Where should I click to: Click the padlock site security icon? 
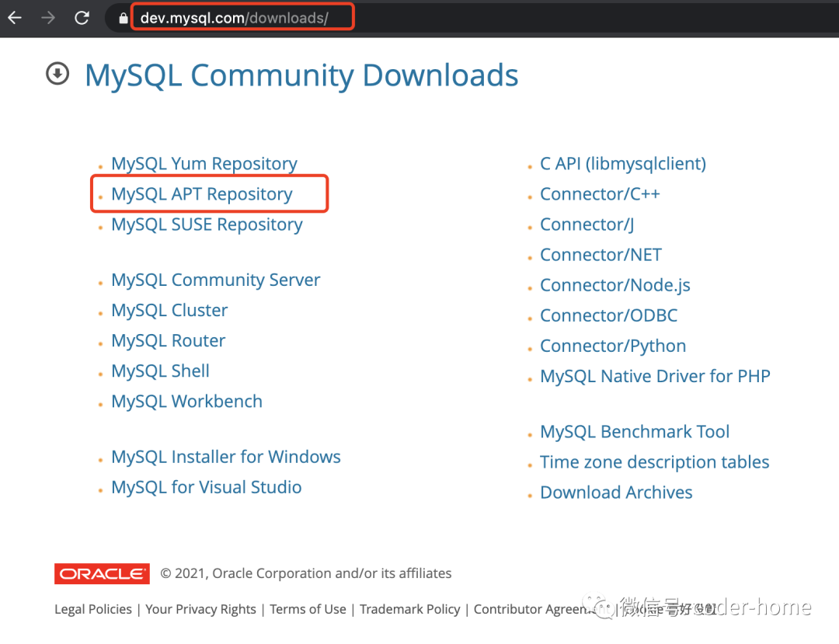pos(123,18)
